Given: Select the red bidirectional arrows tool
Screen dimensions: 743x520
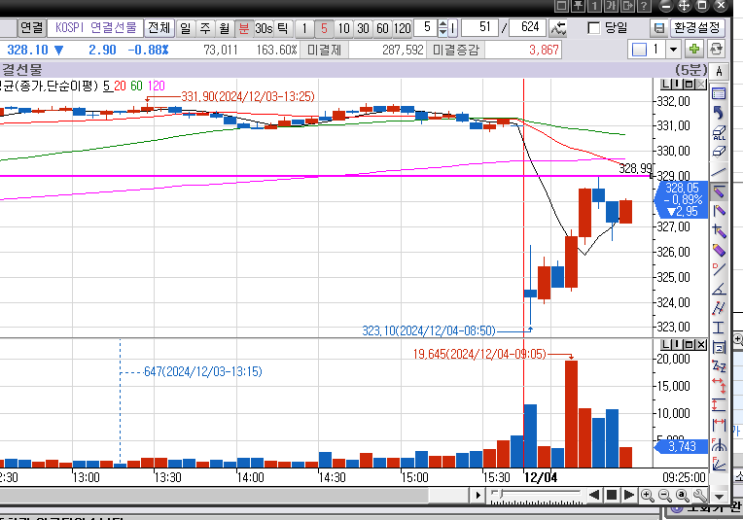Looking at the screenshot, I should click(719, 386).
